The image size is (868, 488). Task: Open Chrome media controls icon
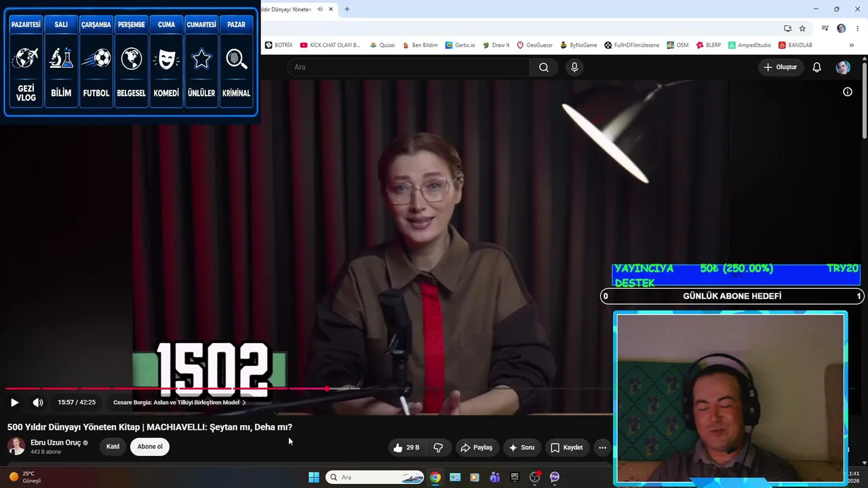(825, 28)
